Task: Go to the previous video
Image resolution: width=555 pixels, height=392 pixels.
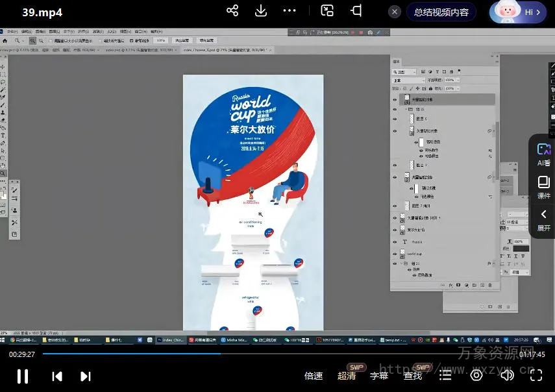Action: point(57,376)
